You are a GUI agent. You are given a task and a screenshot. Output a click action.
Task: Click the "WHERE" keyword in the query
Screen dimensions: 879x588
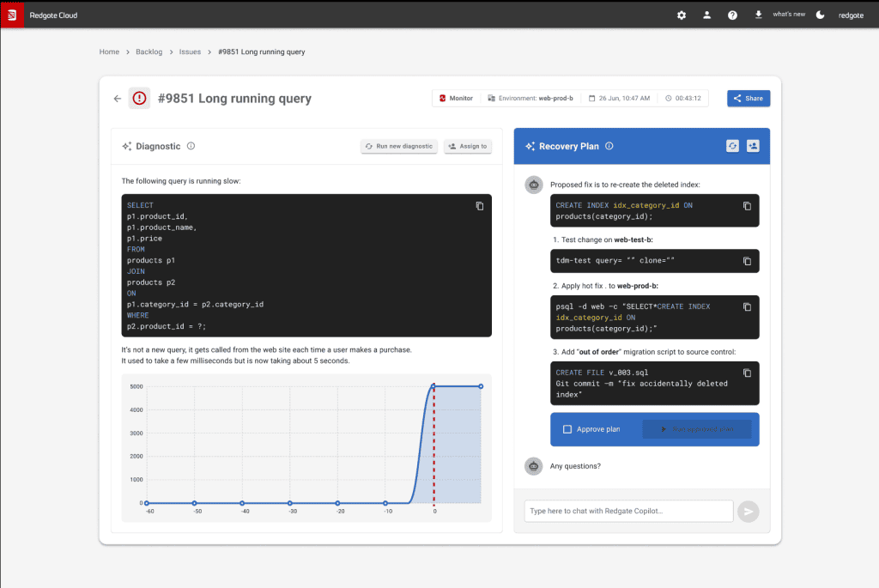[x=138, y=316]
